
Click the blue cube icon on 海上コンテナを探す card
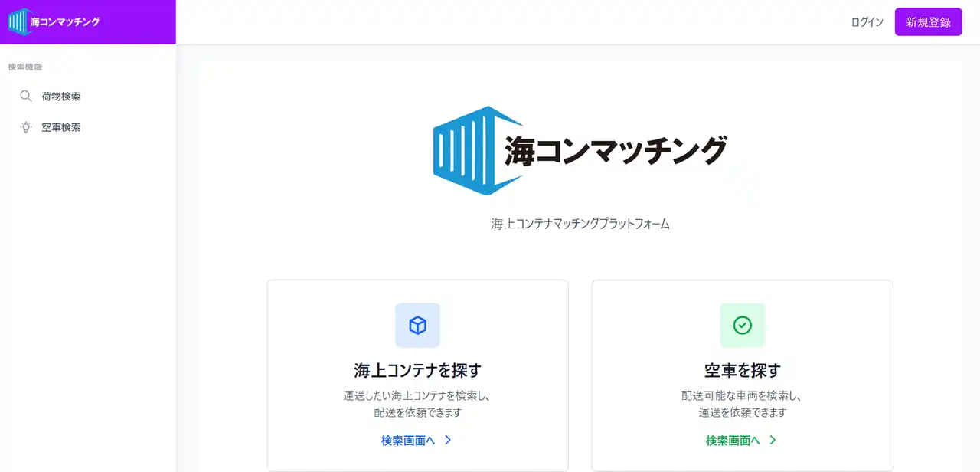pyautogui.click(x=417, y=325)
